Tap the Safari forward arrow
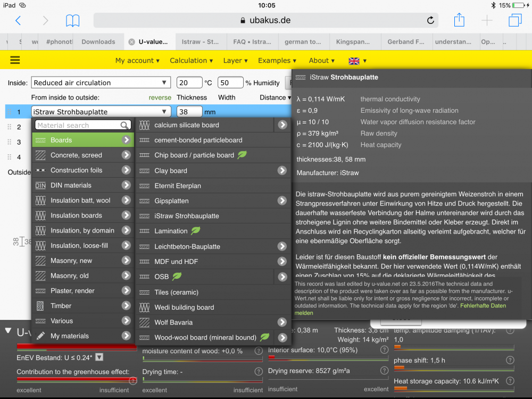 click(45, 21)
